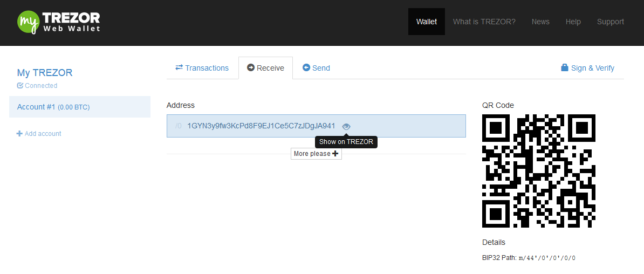Click the Receive arrow circle icon
Screen dimensions: 644x274
[251, 67]
